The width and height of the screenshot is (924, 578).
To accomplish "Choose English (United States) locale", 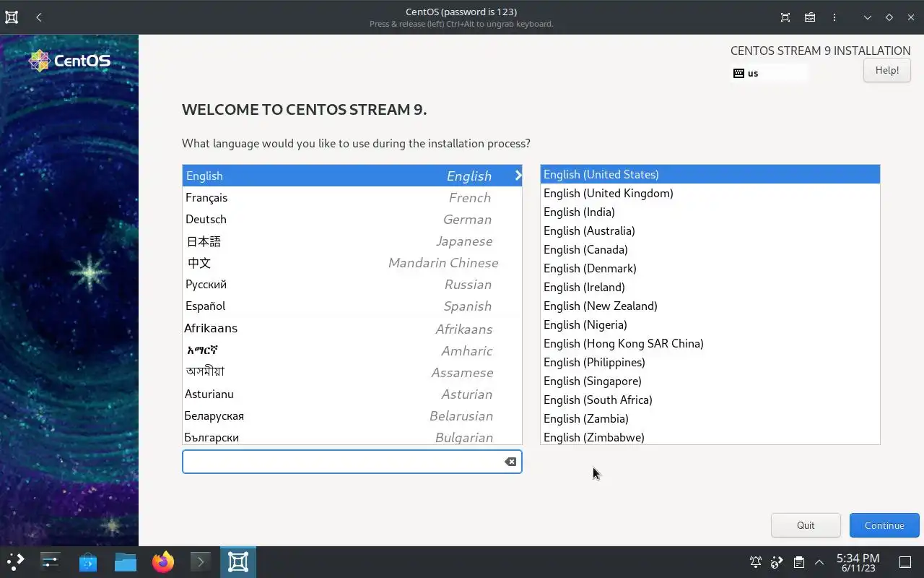I will coord(710,174).
